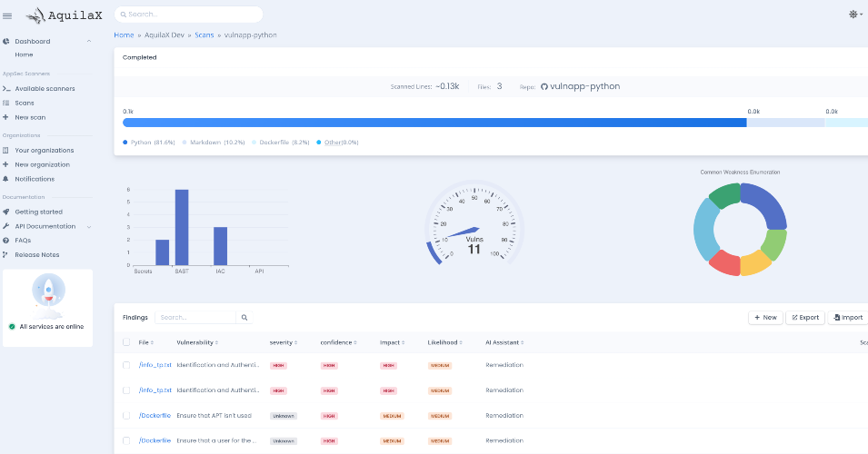The width and height of the screenshot is (868, 454).
Task: Click the SAST bar in chart
Action: coord(182,227)
